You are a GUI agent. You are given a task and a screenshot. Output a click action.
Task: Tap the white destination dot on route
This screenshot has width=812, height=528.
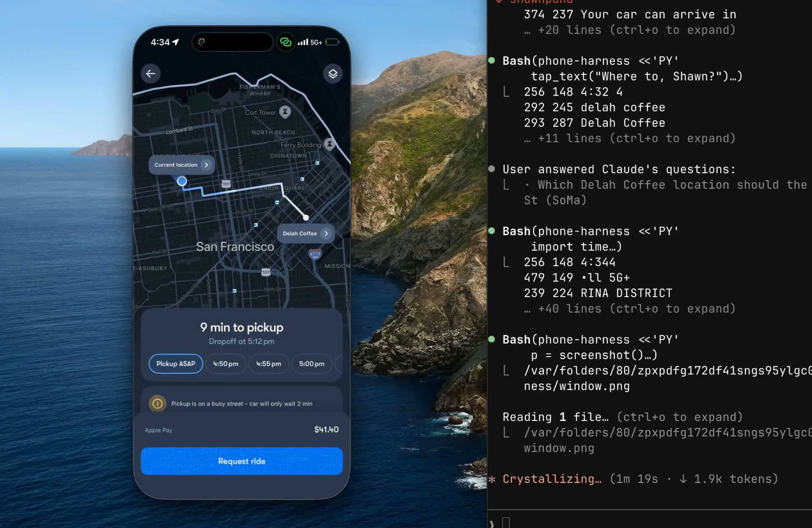click(x=306, y=217)
